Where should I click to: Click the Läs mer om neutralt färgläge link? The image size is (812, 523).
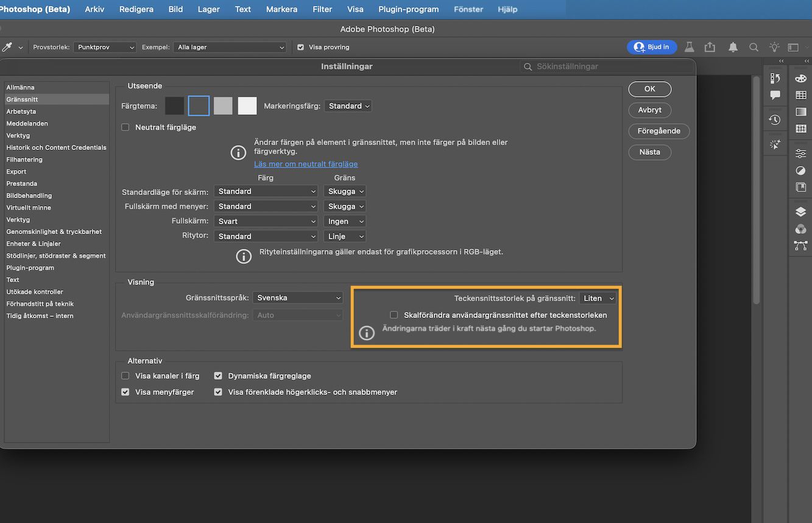pos(306,164)
